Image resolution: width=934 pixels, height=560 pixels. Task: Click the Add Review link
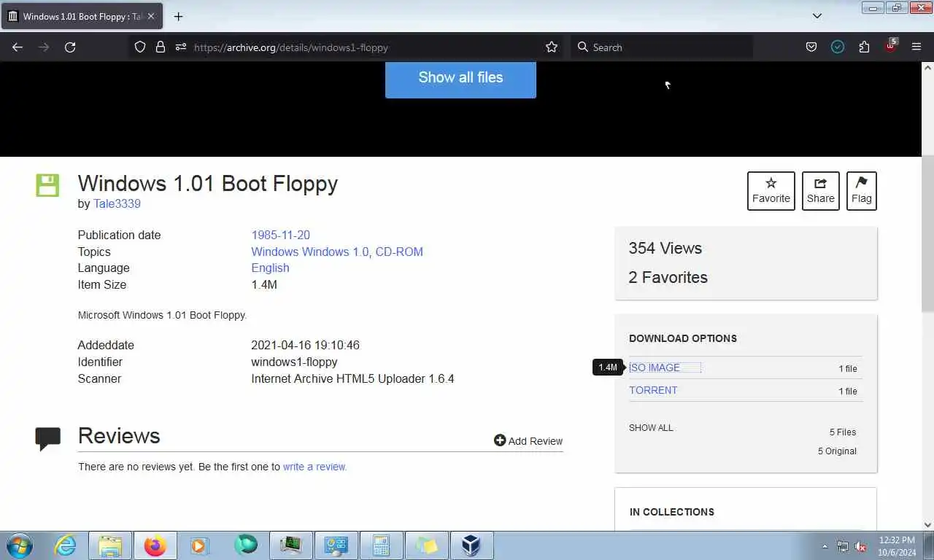[528, 441]
